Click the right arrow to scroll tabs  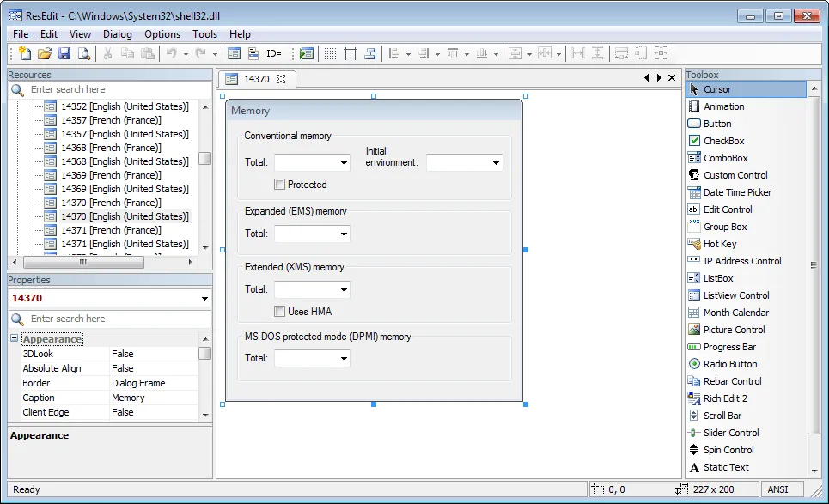pyautogui.click(x=658, y=78)
